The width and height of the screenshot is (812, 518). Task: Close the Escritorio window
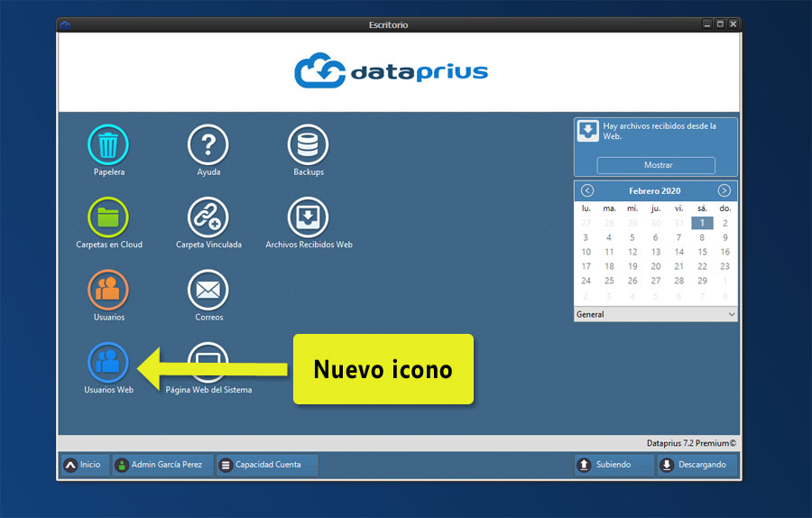tap(734, 23)
